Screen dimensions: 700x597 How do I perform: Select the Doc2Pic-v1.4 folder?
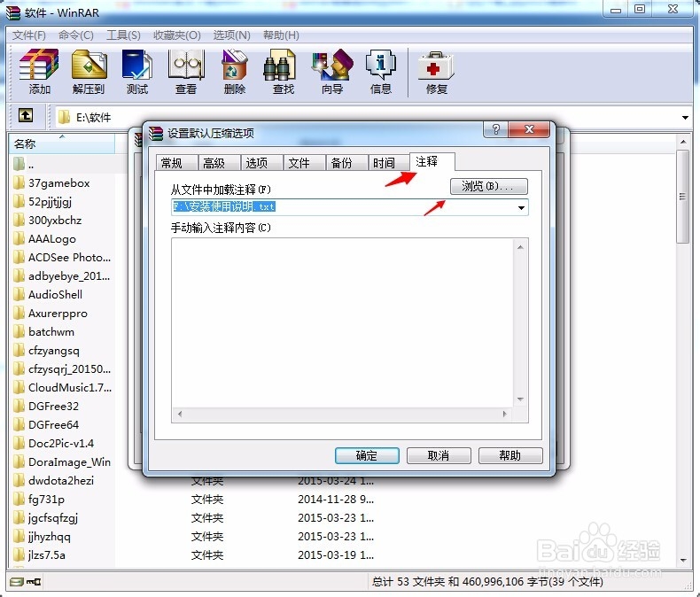53,443
